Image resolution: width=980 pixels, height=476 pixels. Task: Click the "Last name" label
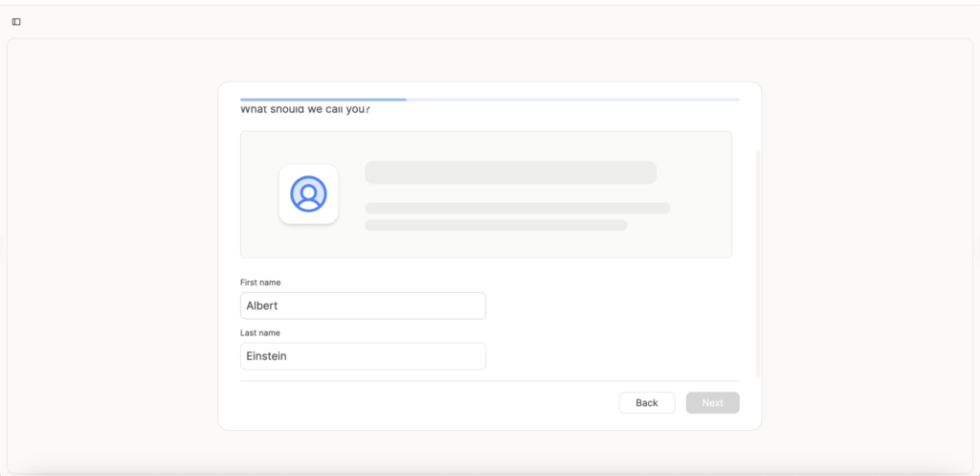pos(260,333)
